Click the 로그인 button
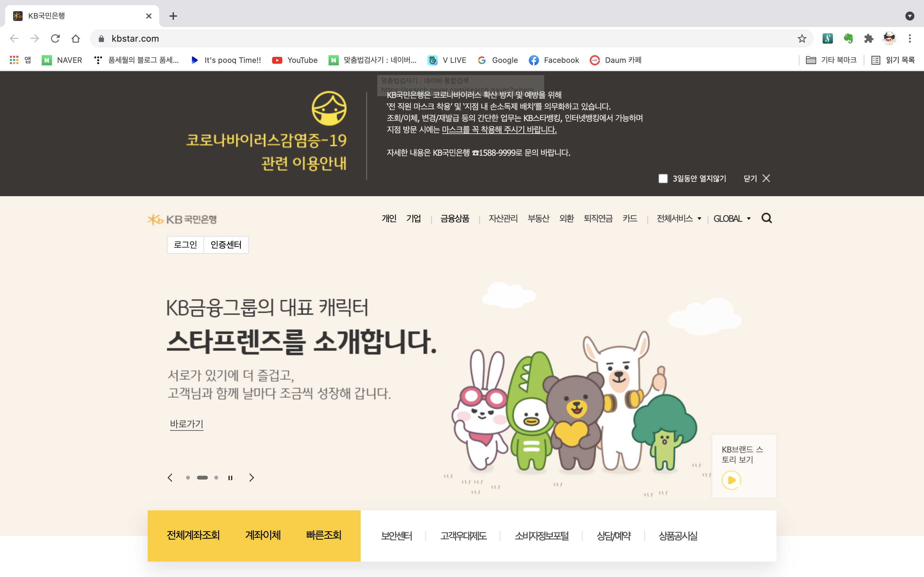924x577 pixels. click(x=185, y=245)
